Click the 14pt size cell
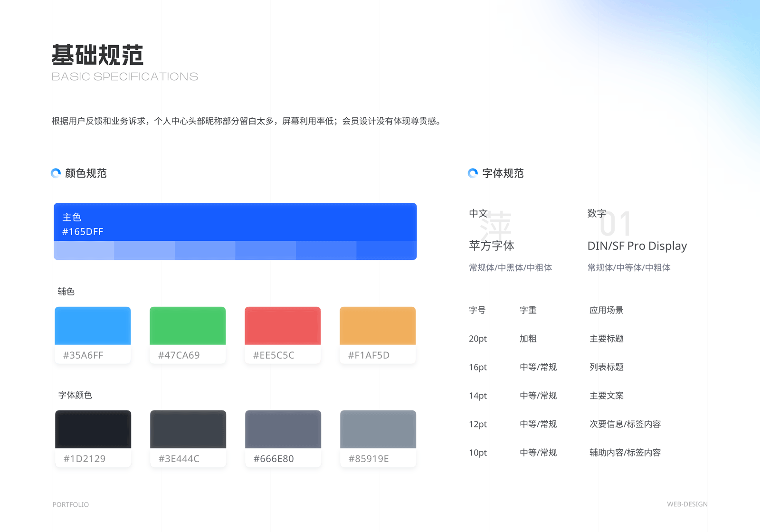The height and width of the screenshot is (532, 760). click(x=478, y=396)
